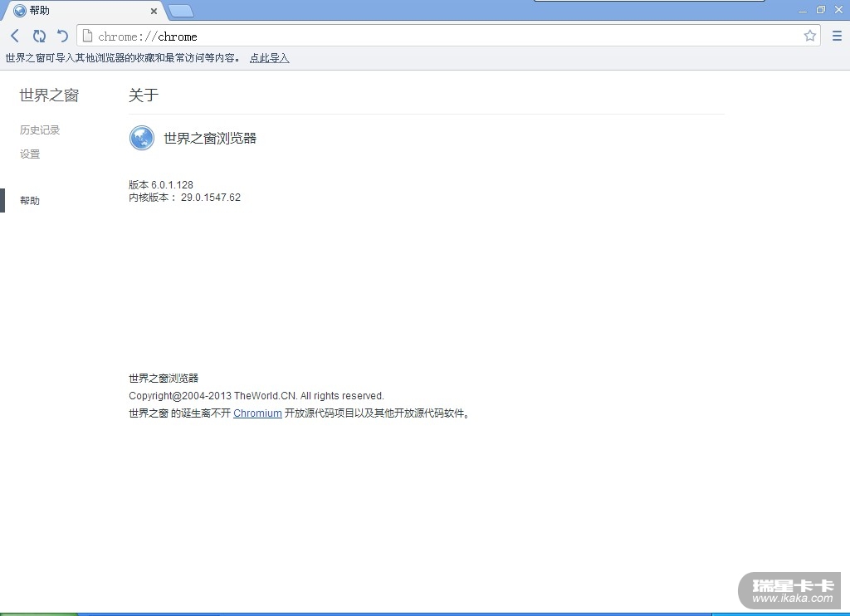
Task: Restore down the browser window
Action: click(821, 10)
